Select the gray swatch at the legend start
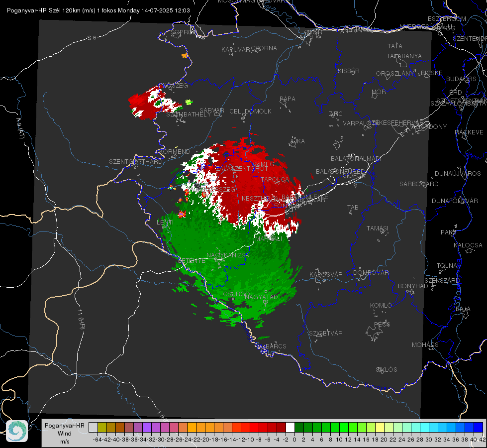The height and width of the screenshot is (448, 487). click(x=93, y=427)
